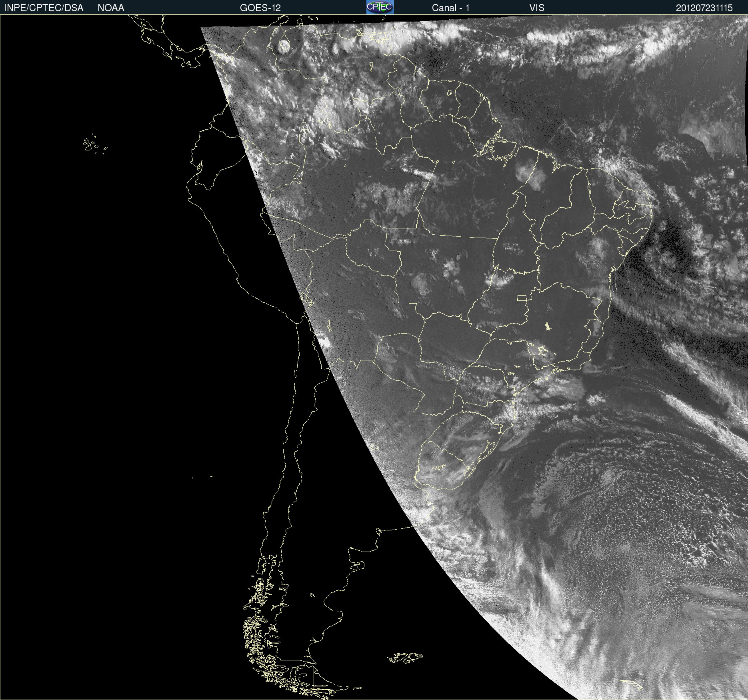The width and height of the screenshot is (748, 700).
Task: Click the INPE/CPTEC/DSA header text
Action: (44, 8)
